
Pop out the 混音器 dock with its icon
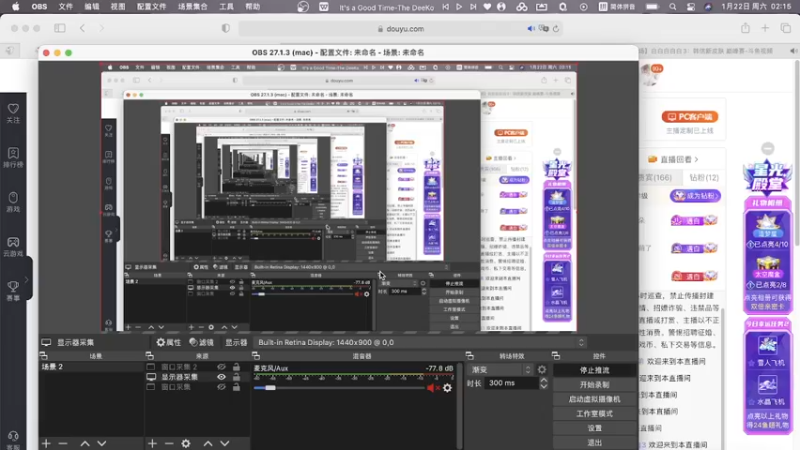[x=256, y=356]
